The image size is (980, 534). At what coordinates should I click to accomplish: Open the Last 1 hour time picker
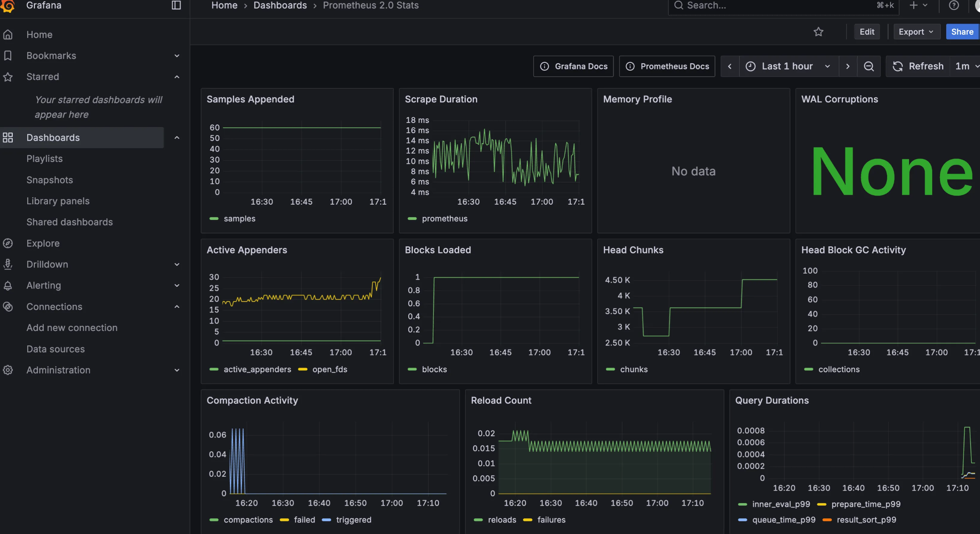pyautogui.click(x=788, y=66)
